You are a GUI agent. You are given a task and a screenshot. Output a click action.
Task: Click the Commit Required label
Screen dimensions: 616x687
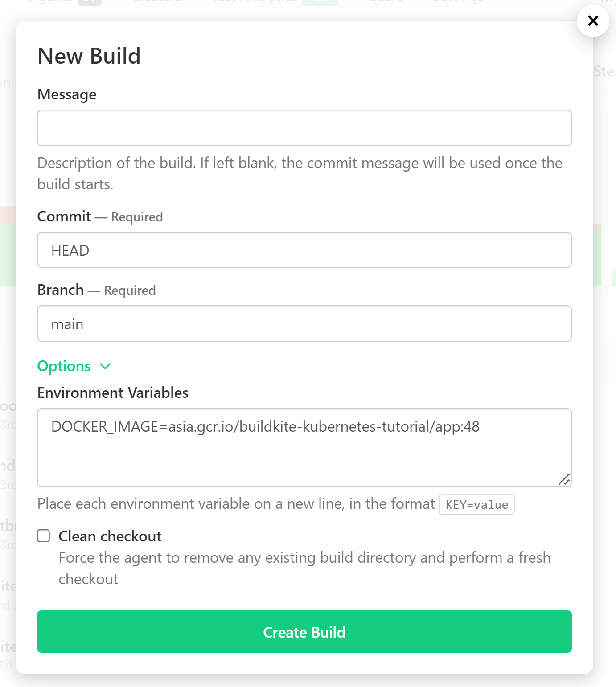tap(100, 217)
